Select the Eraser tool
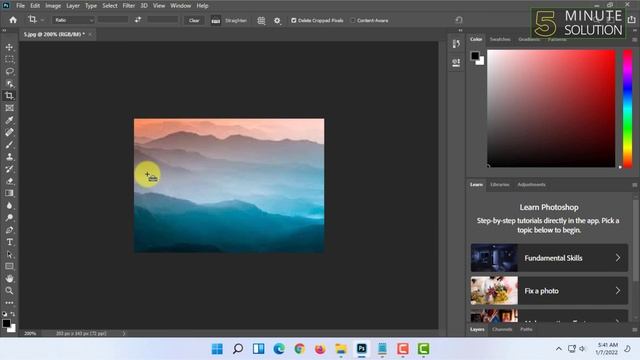The image size is (640, 360). (9, 181)
